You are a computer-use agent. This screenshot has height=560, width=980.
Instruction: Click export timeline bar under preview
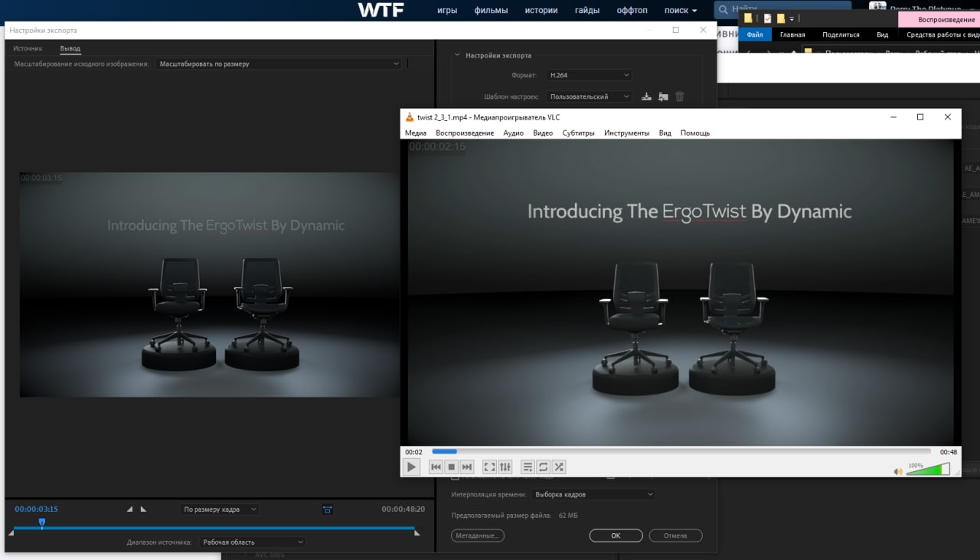coord(214,528)
